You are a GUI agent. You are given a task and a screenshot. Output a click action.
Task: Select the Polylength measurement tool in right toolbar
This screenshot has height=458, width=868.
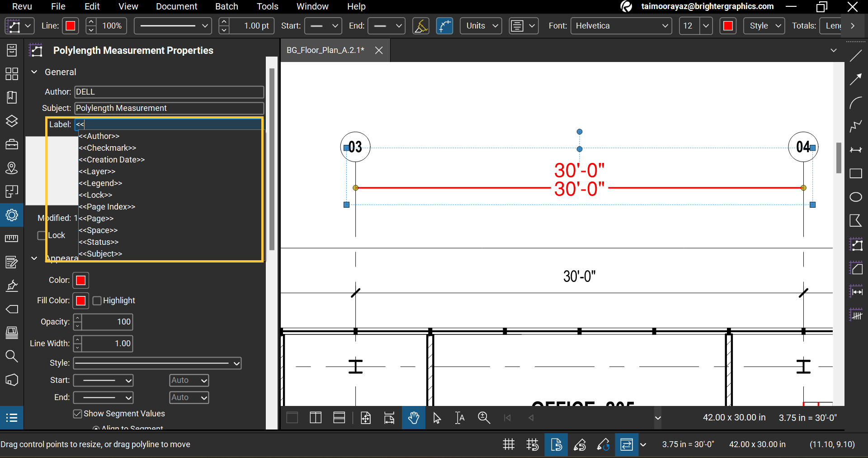(x=856, y=244)
